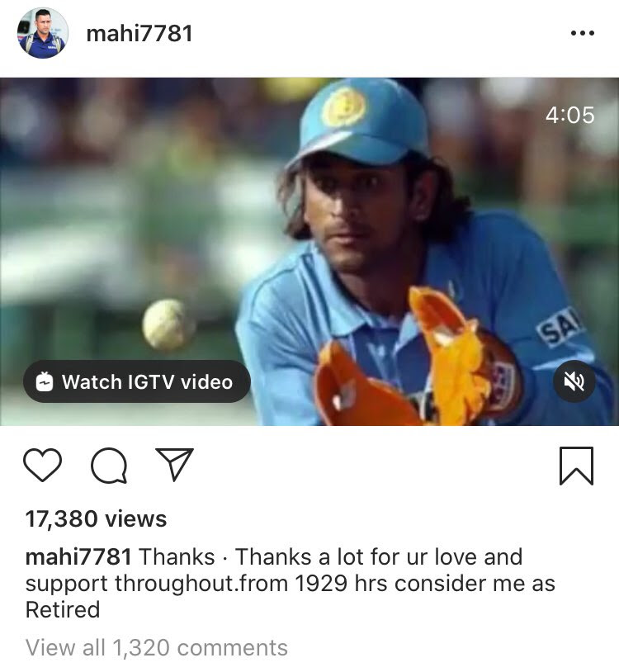Share post using paper plane icon
The height and width of the screenshot is (672, 619).
(174, 464)
